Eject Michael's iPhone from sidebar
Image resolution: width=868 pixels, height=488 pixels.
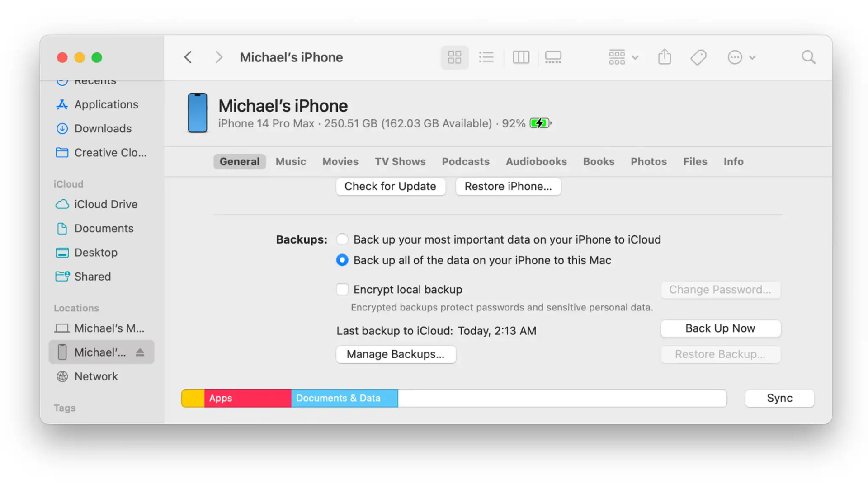pyautogui.click(x=140, y=352)
